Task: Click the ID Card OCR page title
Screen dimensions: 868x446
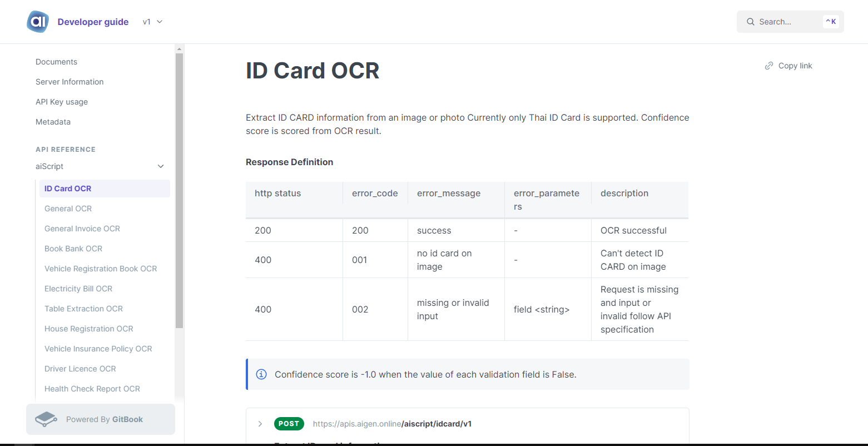Action: tap(313, 71)
